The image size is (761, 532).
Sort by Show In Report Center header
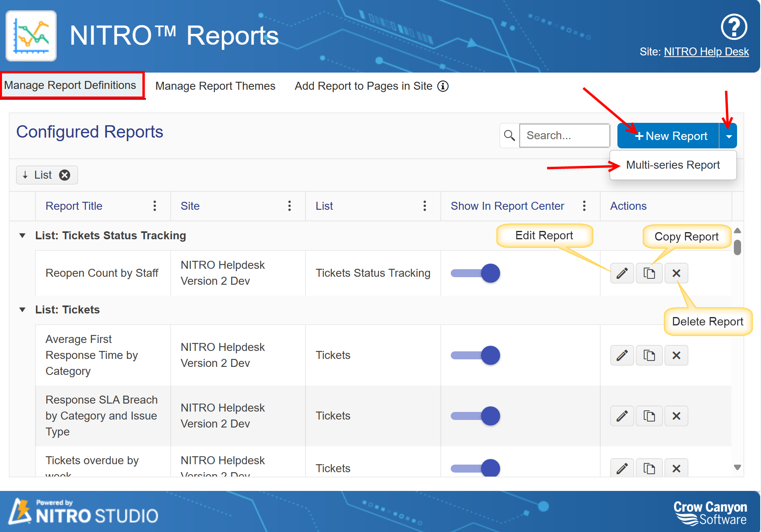507,206
